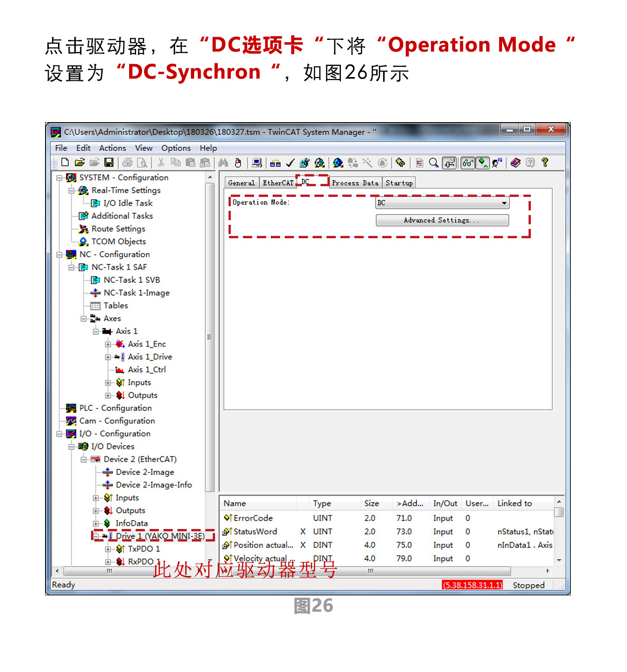Click the tree panel vertical scrollbar

tap(209, 338)
